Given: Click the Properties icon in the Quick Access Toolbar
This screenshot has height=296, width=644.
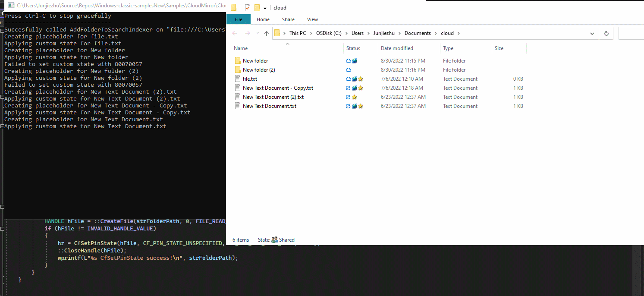Looking at the screenshot, I should (247, 7).
